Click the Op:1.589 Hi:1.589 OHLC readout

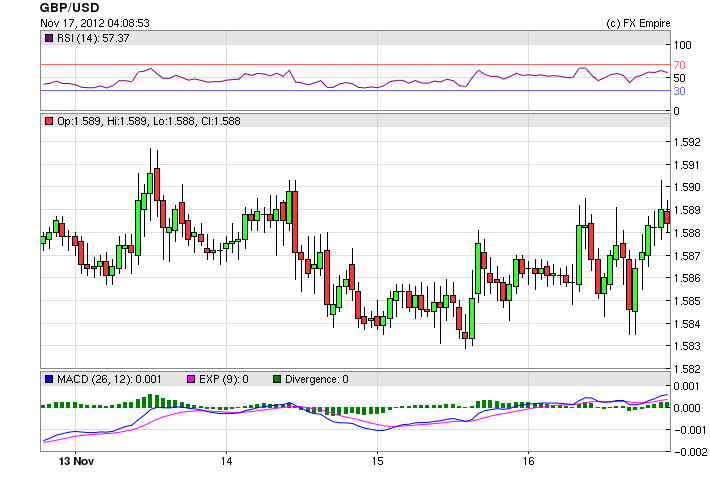tap(149, 121)
